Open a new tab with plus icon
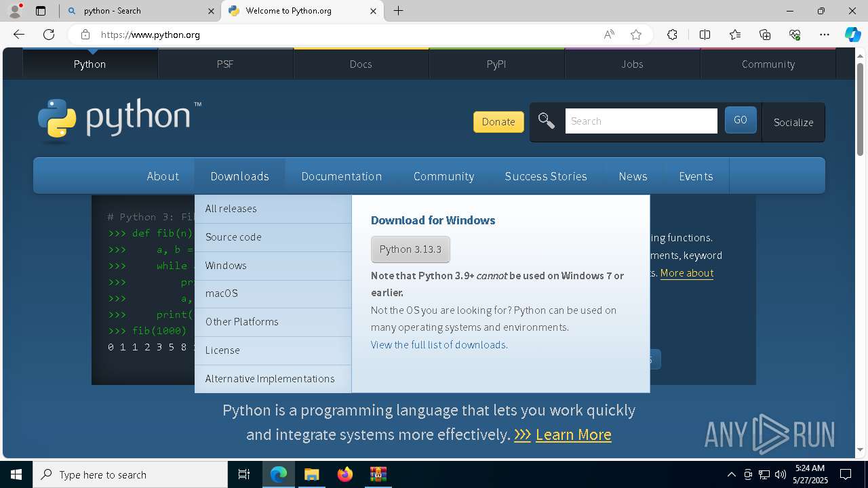Screen dimensions: 868x488 (399, 11)
